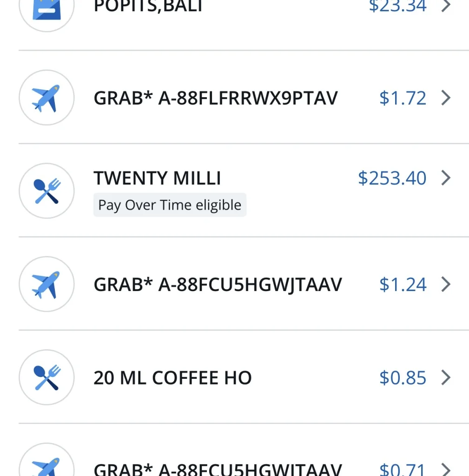Open details chevron for the $1.72 GRAB charge

point(446,98)
